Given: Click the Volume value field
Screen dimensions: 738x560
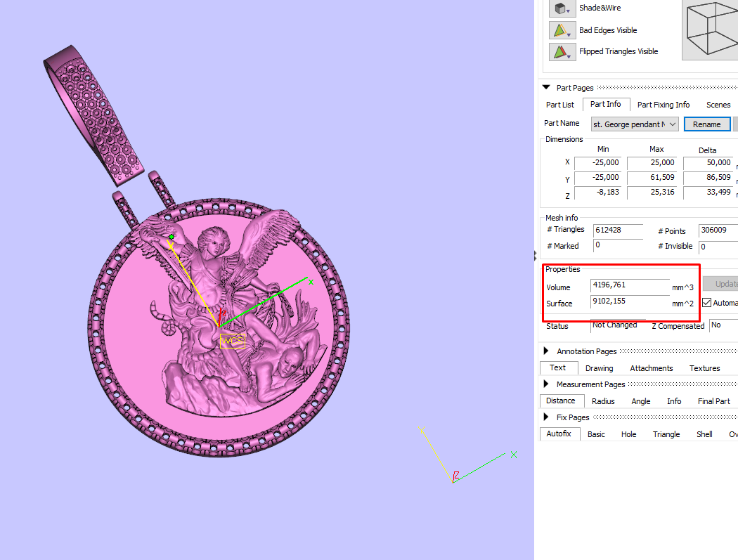Looking at the screenshot, I should click(630, 286).
